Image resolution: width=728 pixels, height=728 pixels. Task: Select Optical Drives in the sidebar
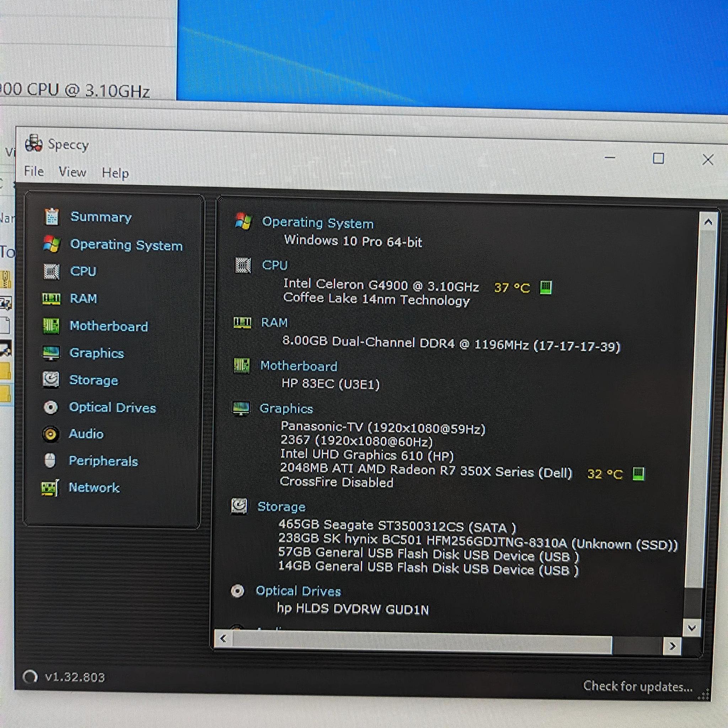tap(113, 408)
